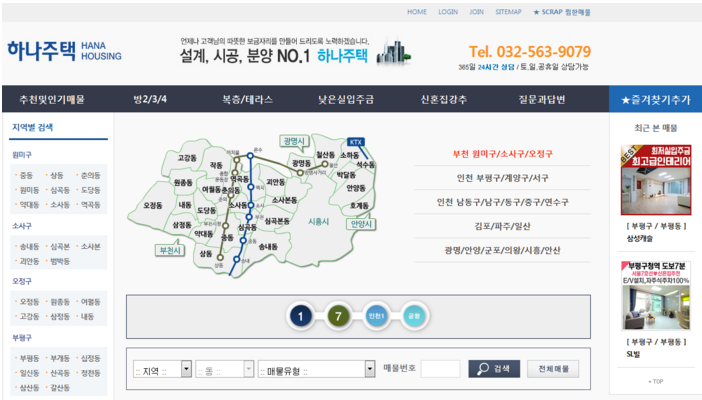Click the KTX label on the map

[x=355, y=142]
